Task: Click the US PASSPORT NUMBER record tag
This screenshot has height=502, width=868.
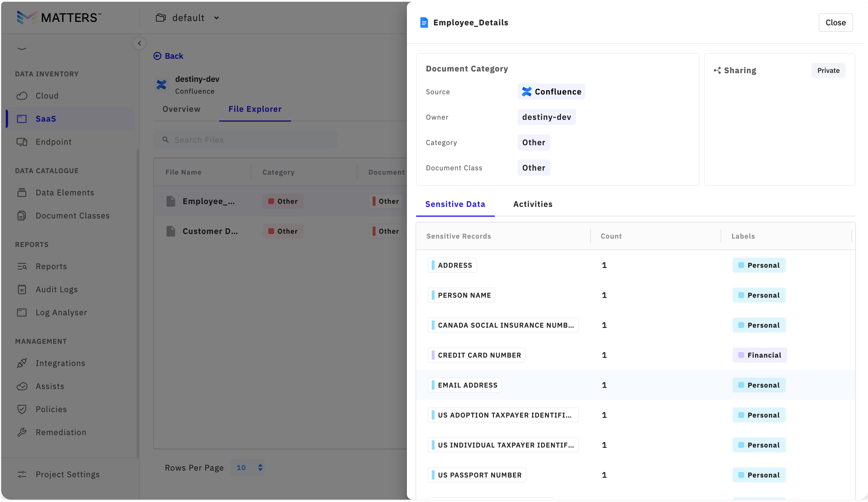Action: click(x=477, y=475)
